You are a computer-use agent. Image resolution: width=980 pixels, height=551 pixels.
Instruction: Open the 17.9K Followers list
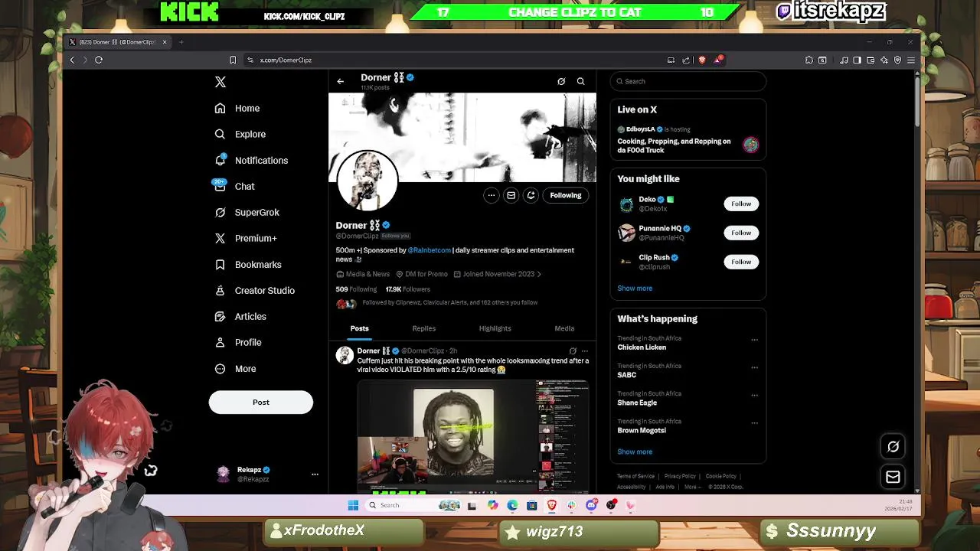[x=407, y=289]
